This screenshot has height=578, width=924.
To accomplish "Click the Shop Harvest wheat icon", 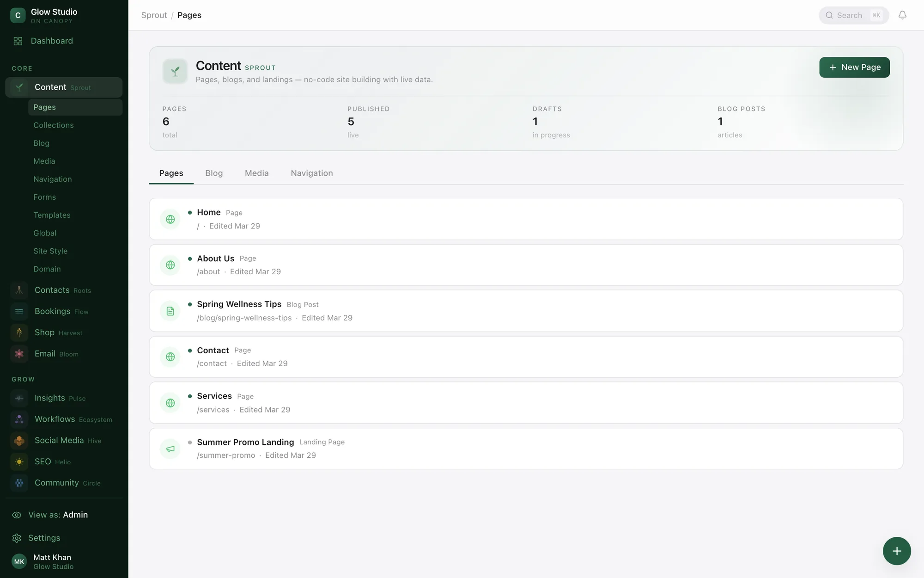I will coord(19,333).
